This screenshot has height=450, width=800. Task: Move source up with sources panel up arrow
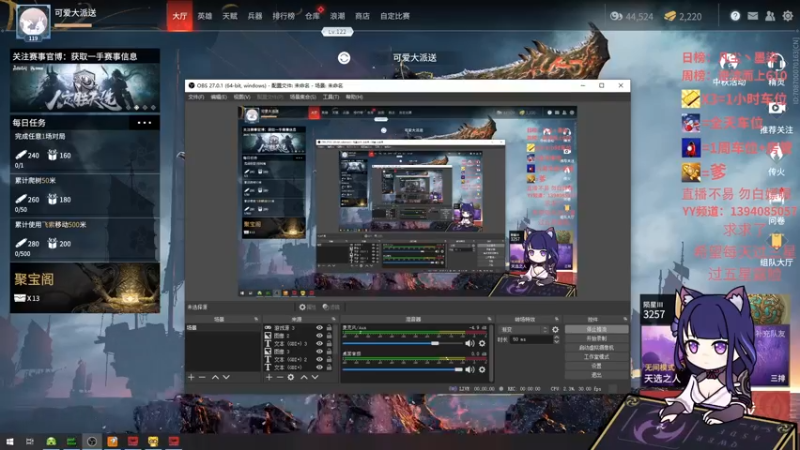point(304,377)
